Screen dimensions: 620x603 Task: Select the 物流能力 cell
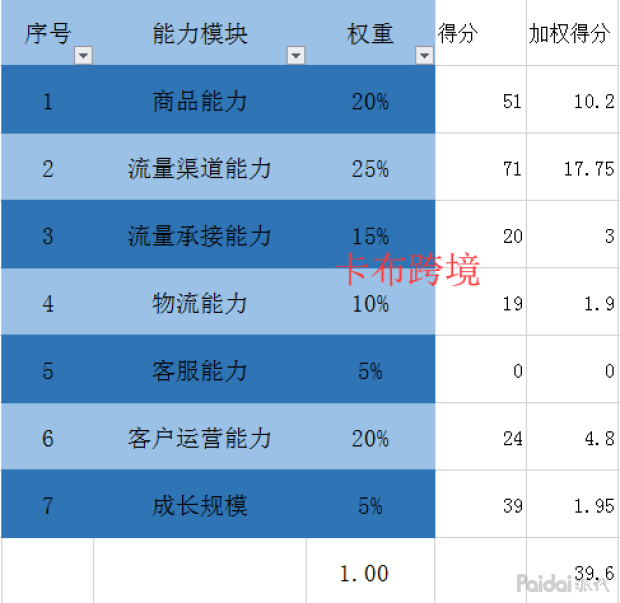(x=200, y=303)
